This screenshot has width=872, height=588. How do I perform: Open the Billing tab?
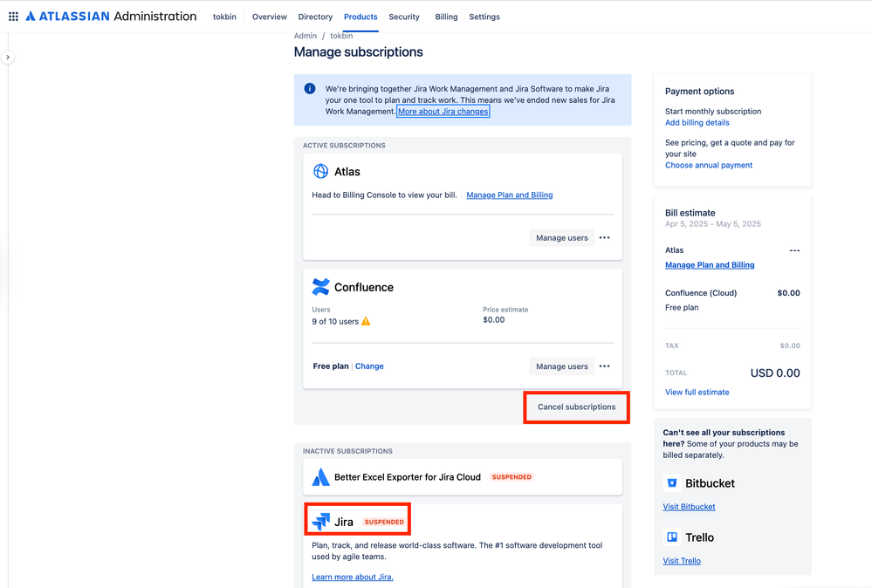pyautogui.click(x=447, y=17)
